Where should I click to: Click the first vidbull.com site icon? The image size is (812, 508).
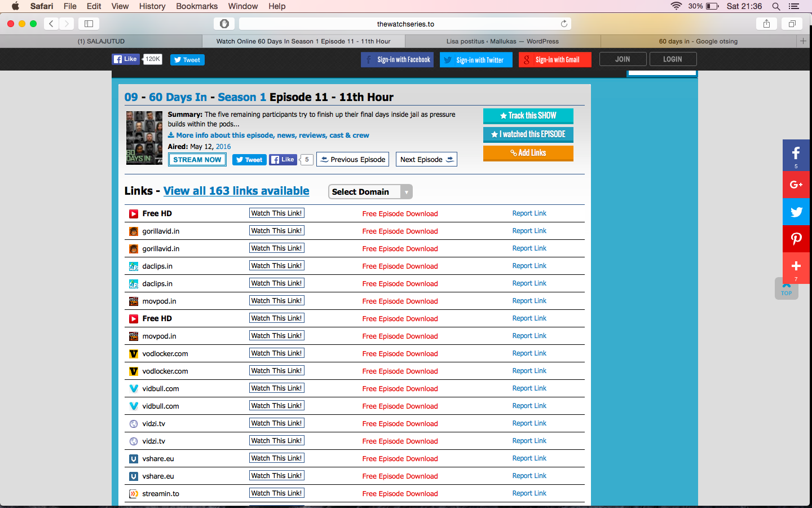(134, 389)
